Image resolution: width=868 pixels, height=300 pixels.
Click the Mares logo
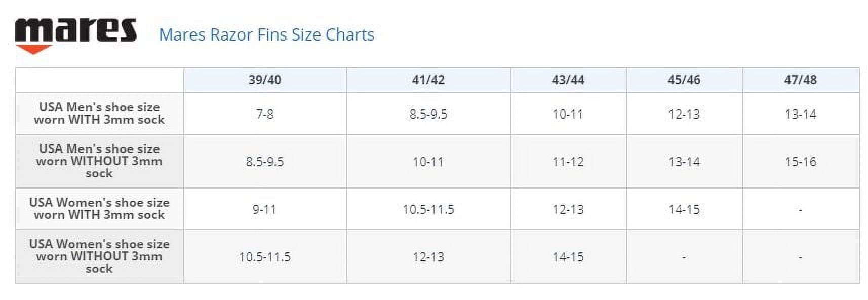pos(76,35)
